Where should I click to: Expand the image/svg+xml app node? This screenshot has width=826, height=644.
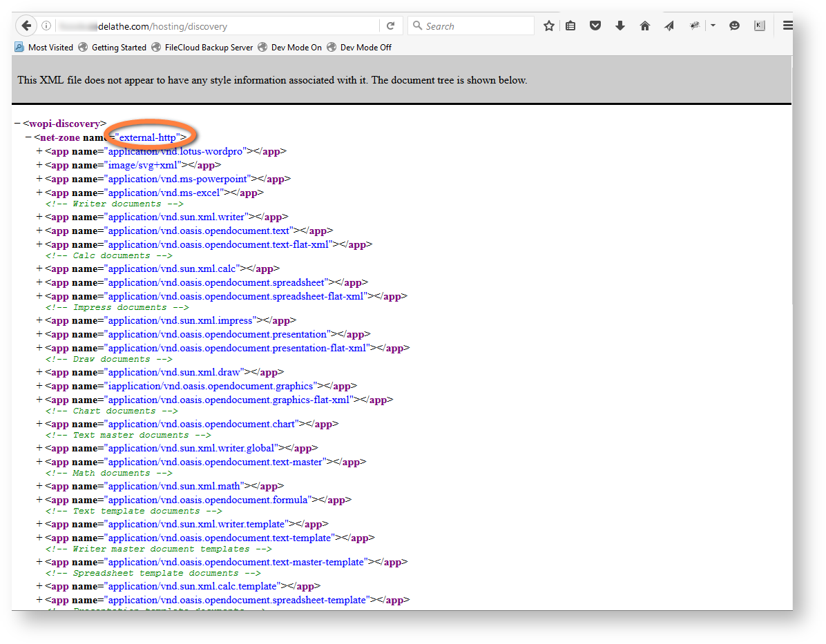39,165
